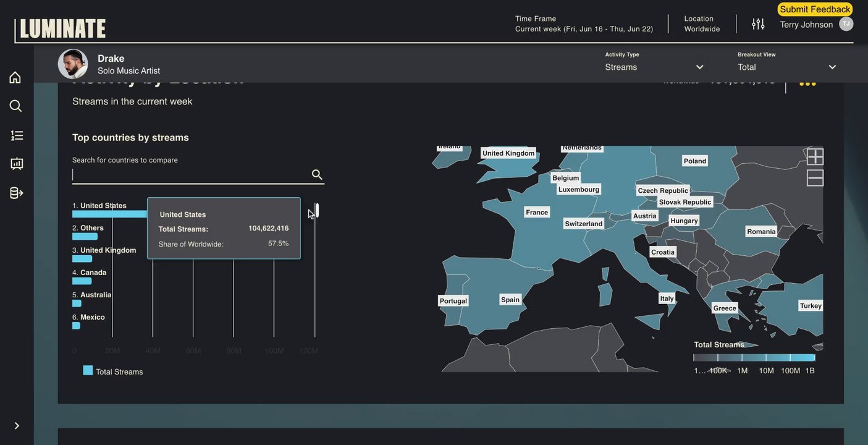This screenshot has width=868, height=445.
Task: Click the TJ user avatar
Action: [x=846, y=24]
